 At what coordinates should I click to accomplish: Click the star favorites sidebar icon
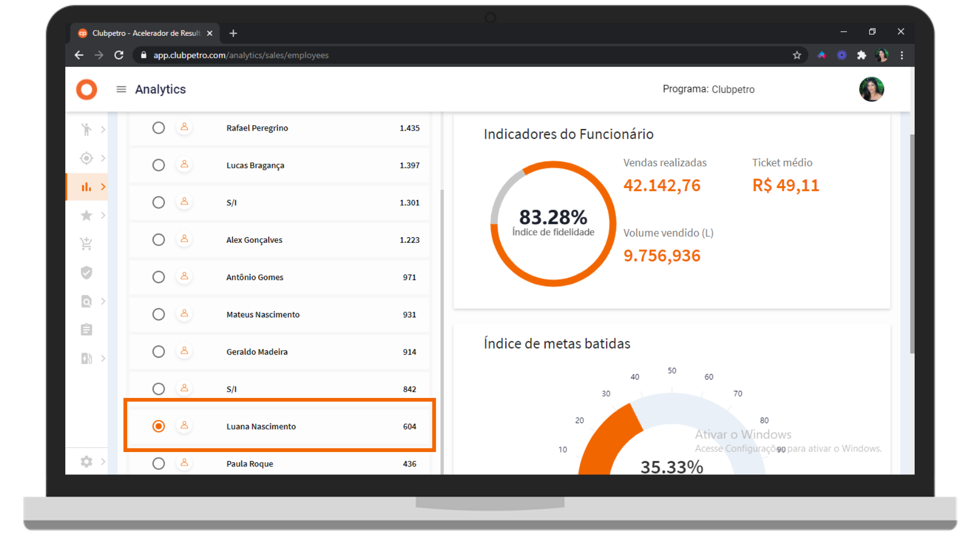coord(86,215)
